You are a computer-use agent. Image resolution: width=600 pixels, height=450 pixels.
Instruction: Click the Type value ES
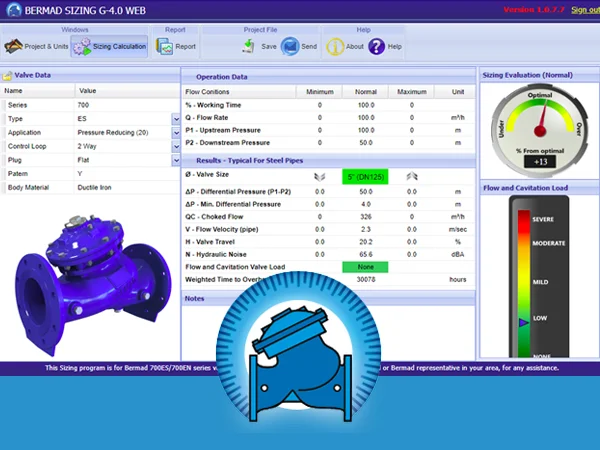82,119
